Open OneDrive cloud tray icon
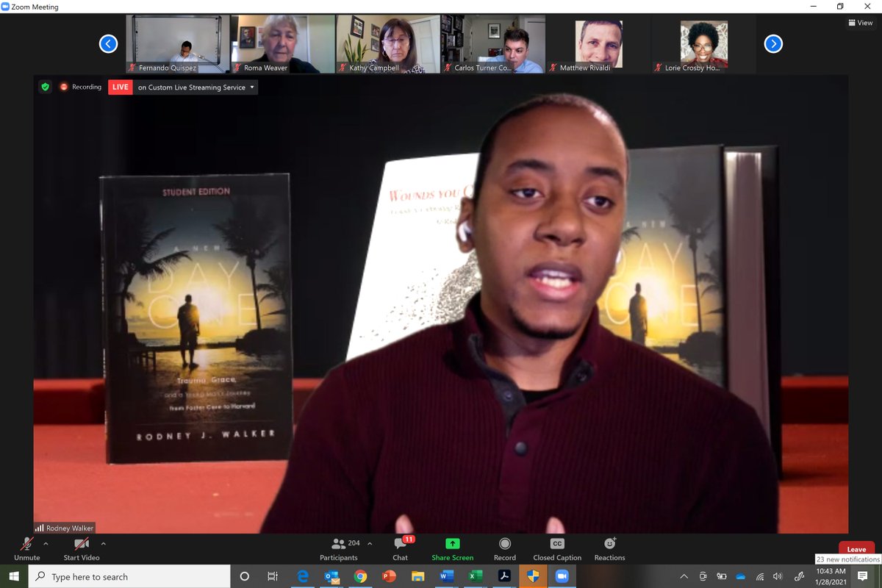Screen dimensions: 882x588 [740, 576]
